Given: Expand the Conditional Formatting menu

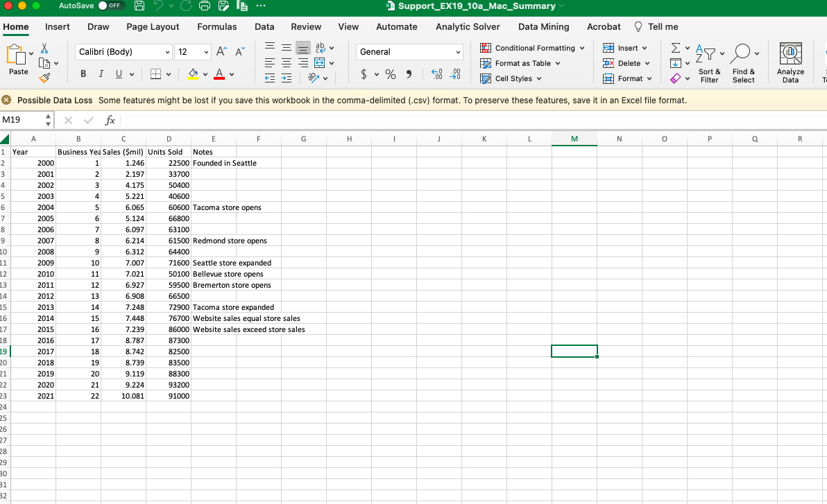Looking at the screenshot, I should [x=533, y=48].
